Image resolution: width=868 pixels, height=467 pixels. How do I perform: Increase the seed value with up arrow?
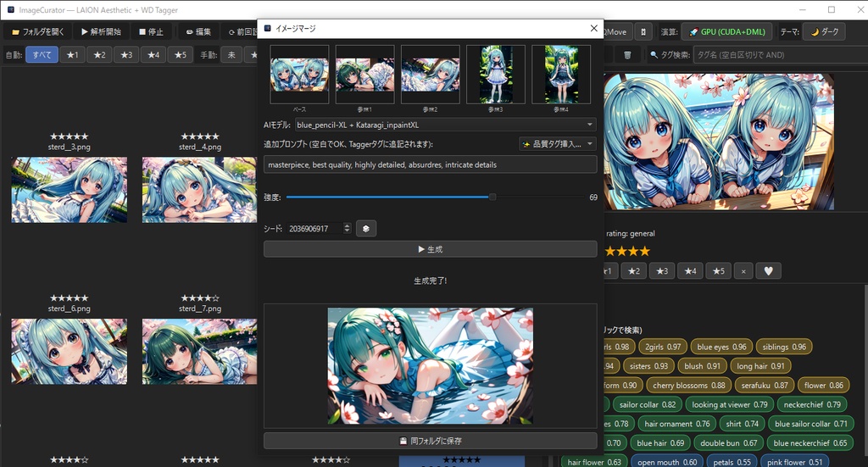(x=347, y=225)
